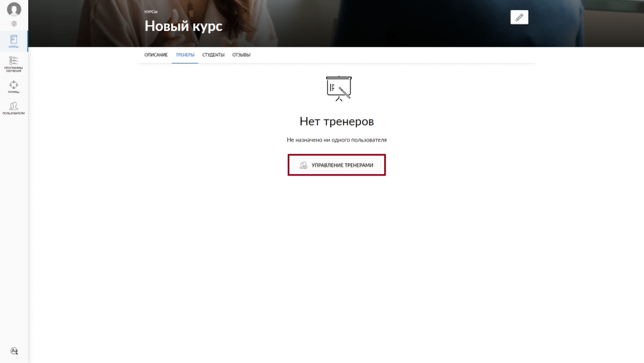Open settings via the gear icon

coord(14,24)
